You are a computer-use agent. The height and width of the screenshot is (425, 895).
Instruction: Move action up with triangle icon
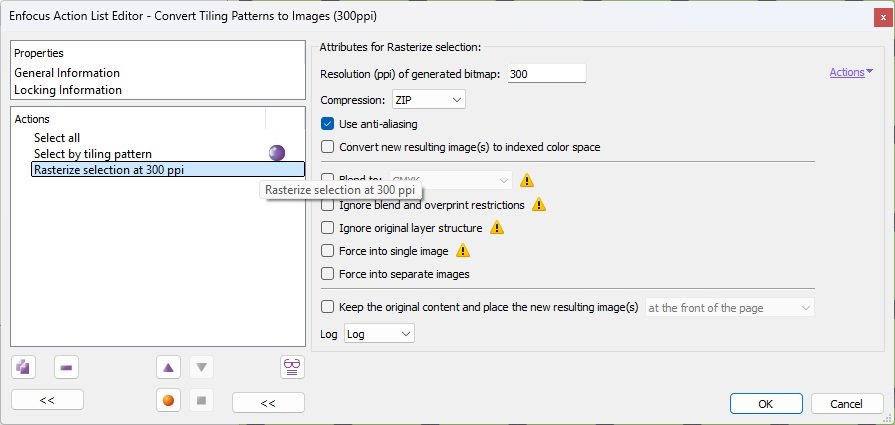(x=168, y=367)
